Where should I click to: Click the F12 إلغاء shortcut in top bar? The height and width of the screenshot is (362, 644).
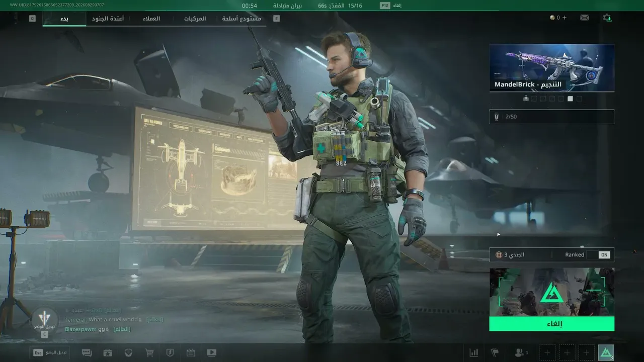(391, 6)
